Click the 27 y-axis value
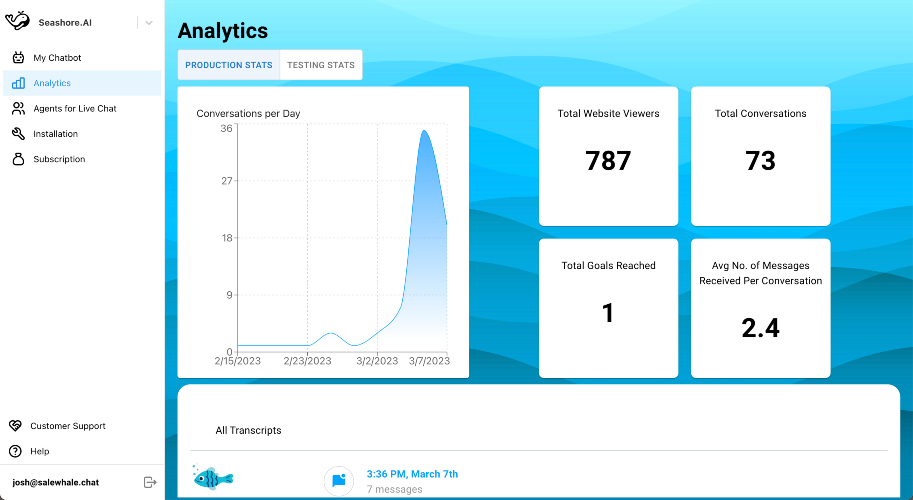The image size is (913, 500). pyautogui.click(x=226, y=180)
